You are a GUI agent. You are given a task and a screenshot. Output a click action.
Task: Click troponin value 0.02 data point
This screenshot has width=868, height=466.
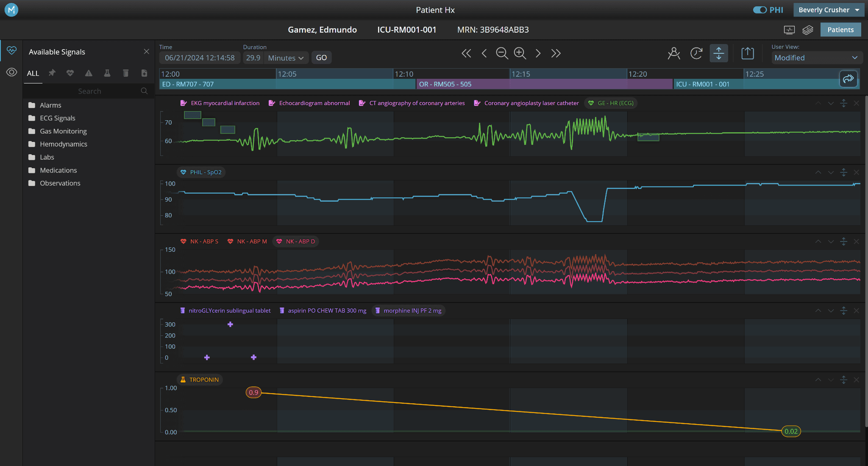click(791, 431)
